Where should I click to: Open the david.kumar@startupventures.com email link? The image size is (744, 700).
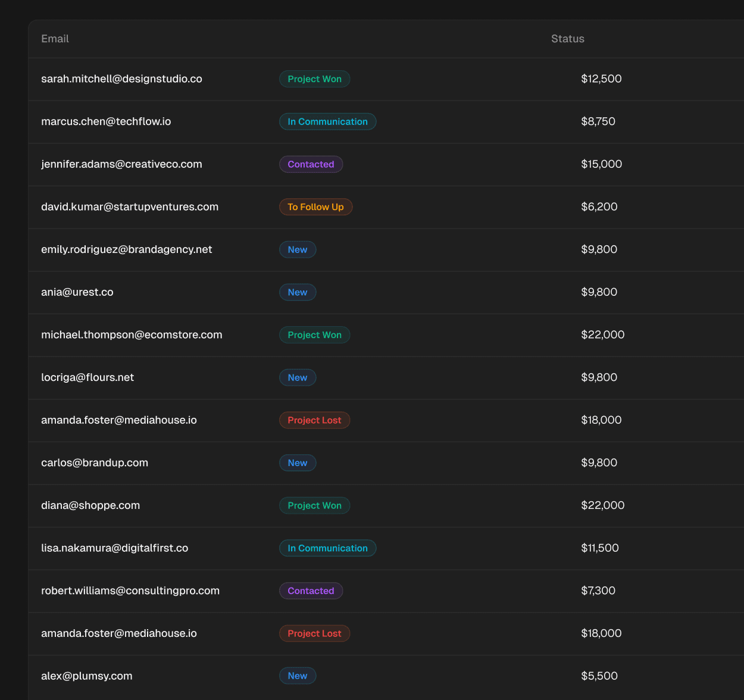[x=130, y=207]
